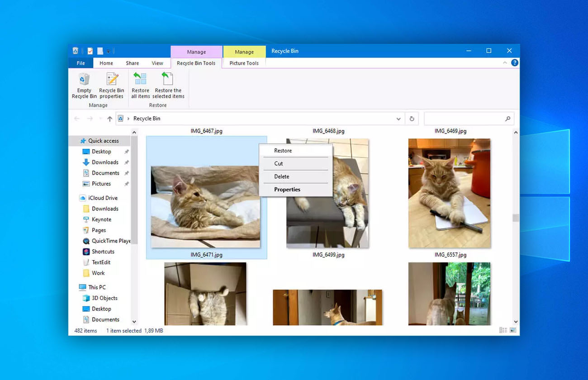Open the blue File menu
The width and height of the screenshot is (588, 380).
81,63
